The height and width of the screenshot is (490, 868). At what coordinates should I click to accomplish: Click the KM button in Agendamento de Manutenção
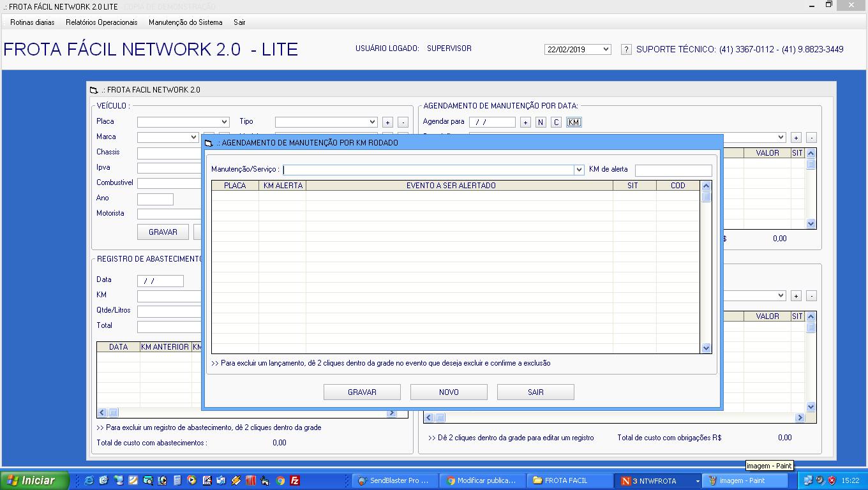click(x=573, y=122)
